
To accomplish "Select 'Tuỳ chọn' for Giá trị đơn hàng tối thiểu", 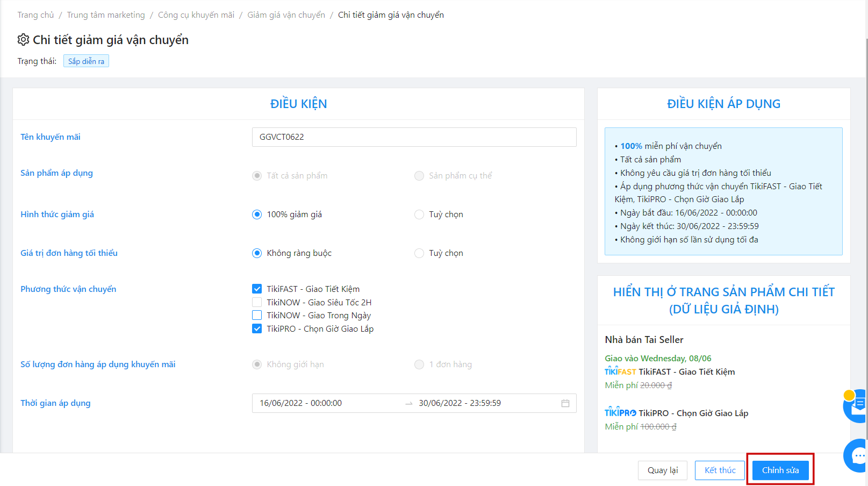I will pyautogui.click(x=419, y=253).
